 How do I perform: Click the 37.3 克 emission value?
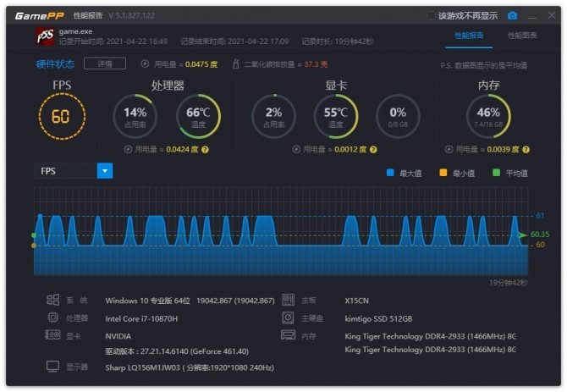(x=316, y=64)
